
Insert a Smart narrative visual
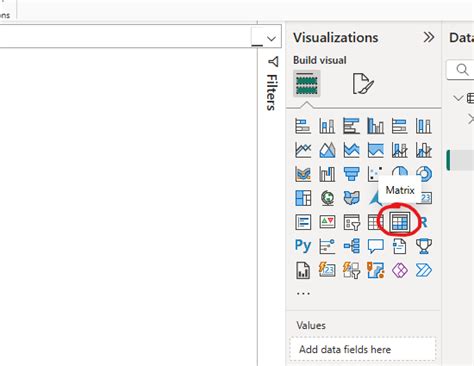pyautogui.click(x=400, y=246)
